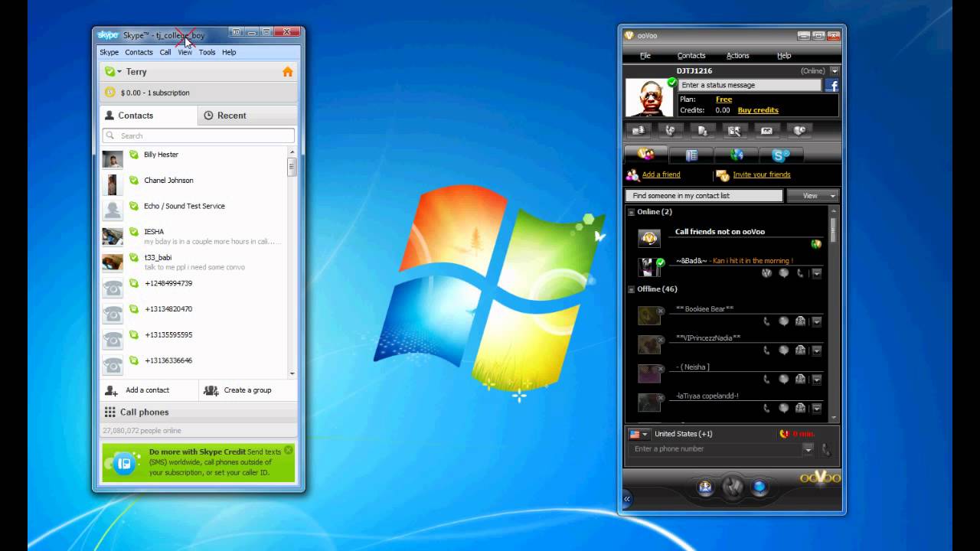Screen dimensions: 980x551
Task: Open the options dropdown for VIPrincezzNadia
Action: point(817,350)
